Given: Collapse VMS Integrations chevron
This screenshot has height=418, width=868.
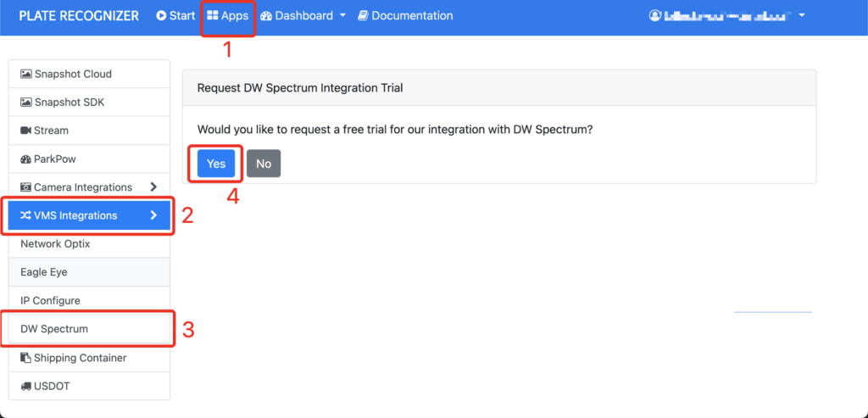Looking at the screenshot, I should coord(154,215).
